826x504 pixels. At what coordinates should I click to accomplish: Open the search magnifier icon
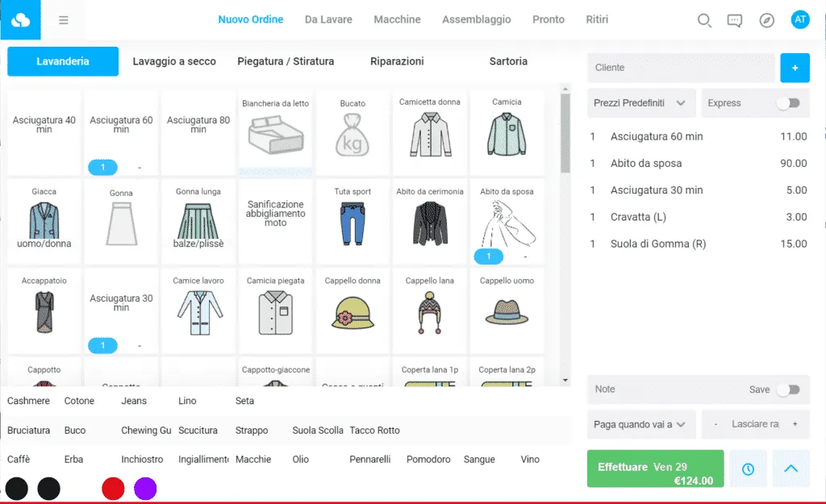coord(703,20)
